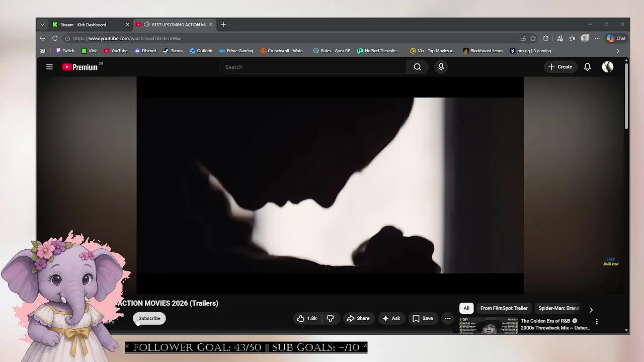Open the Viu - Top Movies bookmark

(x=433, y=51)
